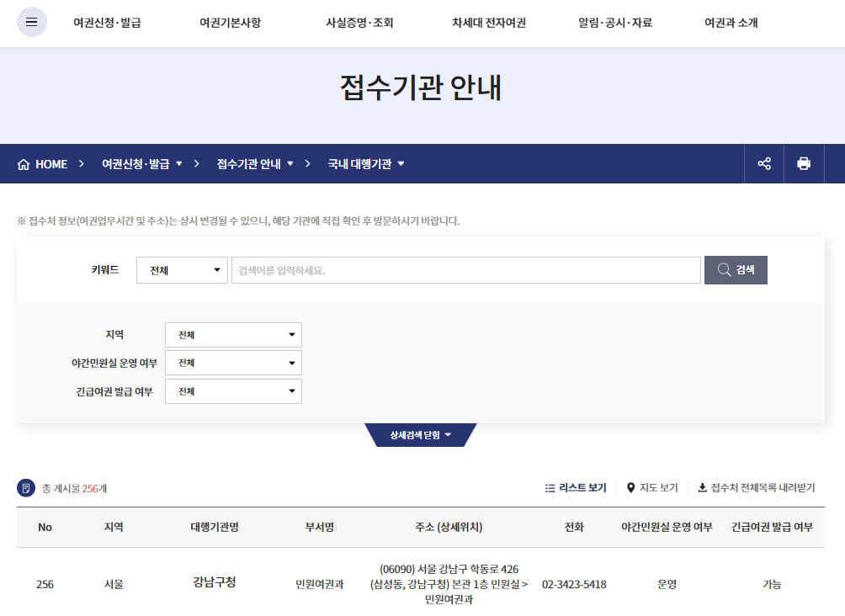845x616 pixels.
Task: Click the magnifier icon on 검색 button
Action: coord(724,269)
